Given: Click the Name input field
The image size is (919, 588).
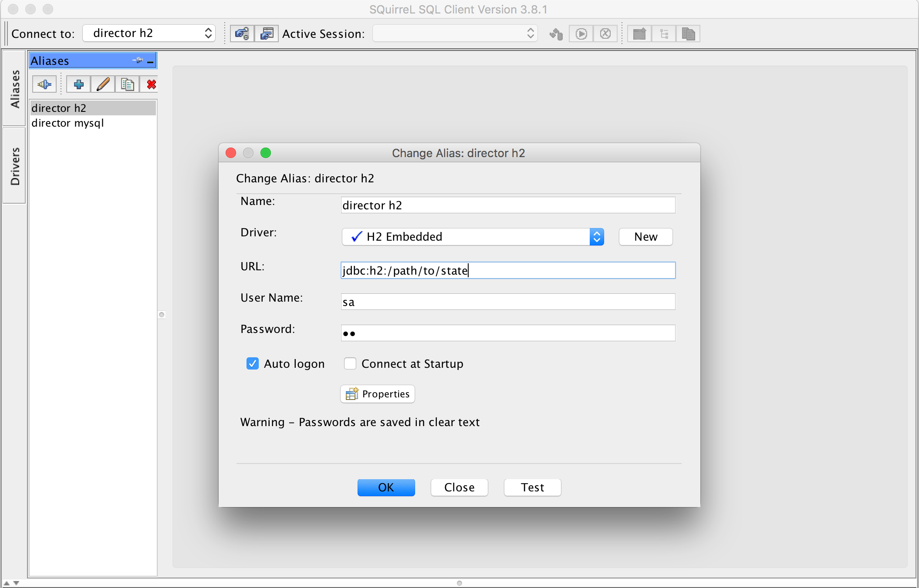Looking at the screenshot, I should point(508,205).
